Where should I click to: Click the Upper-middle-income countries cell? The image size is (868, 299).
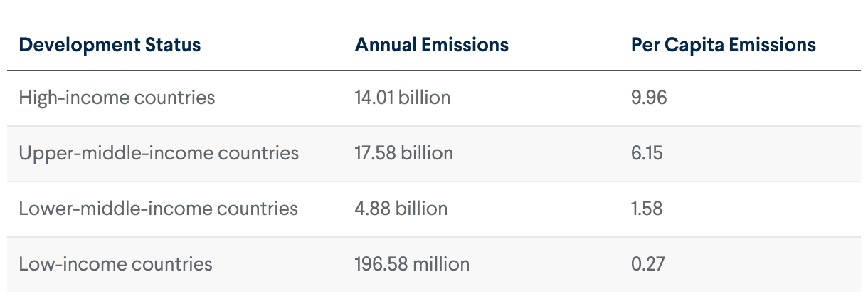(x=159, y=152)
